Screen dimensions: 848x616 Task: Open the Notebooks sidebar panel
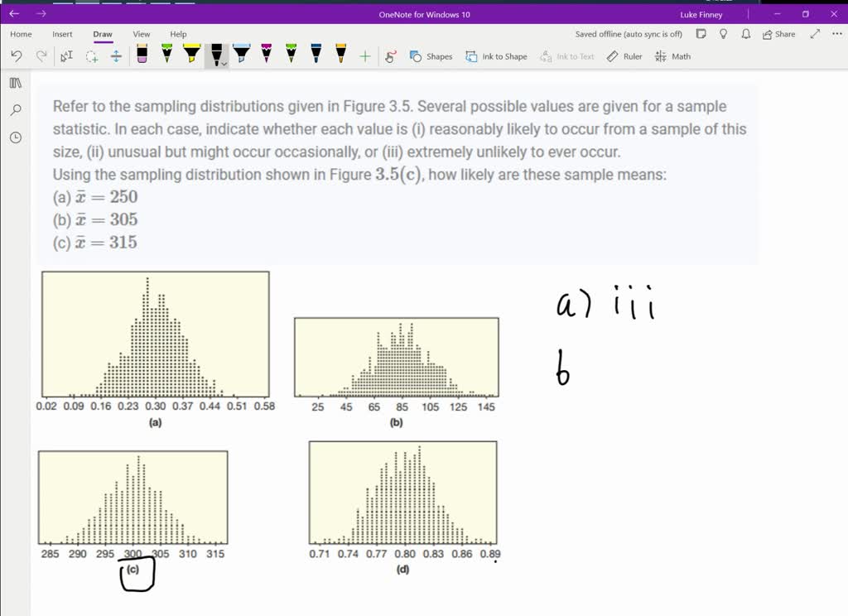point(14,83)
